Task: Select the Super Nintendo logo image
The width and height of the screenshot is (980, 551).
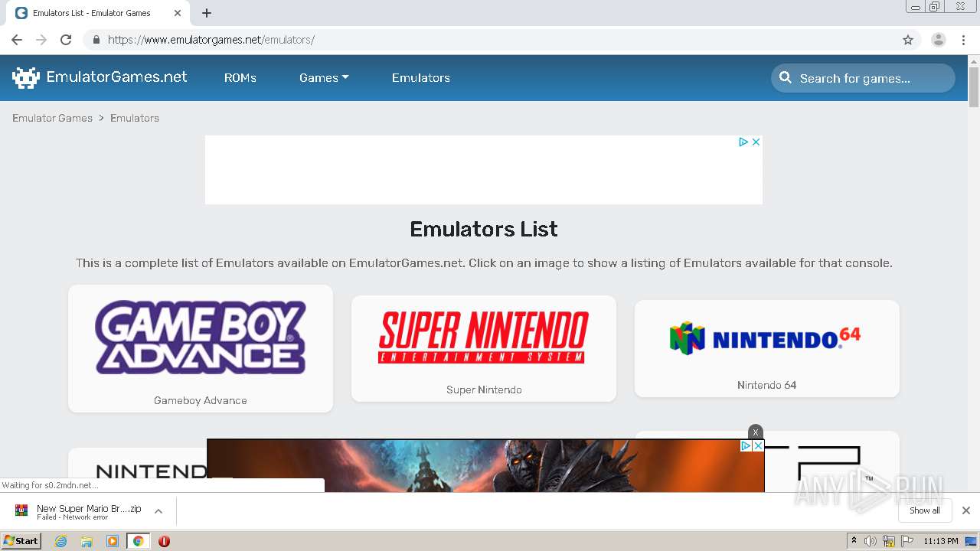Action: pyautogui.click(x=484, y=337)
